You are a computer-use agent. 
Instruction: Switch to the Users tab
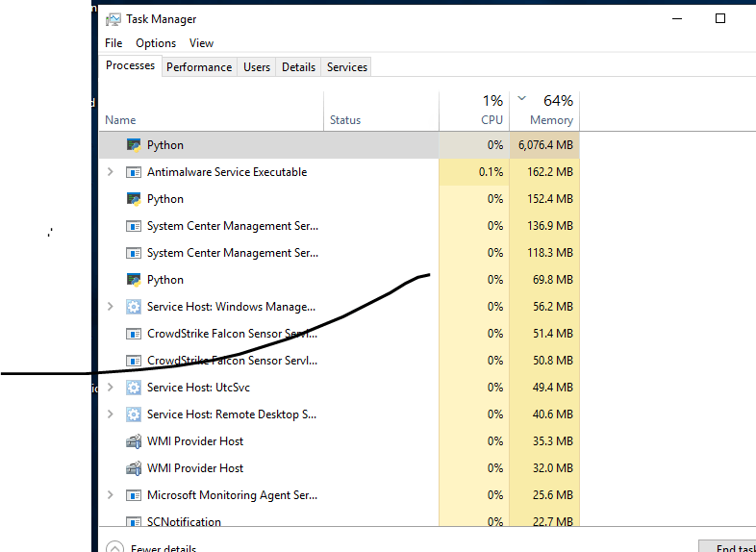(x=257, y=67)
